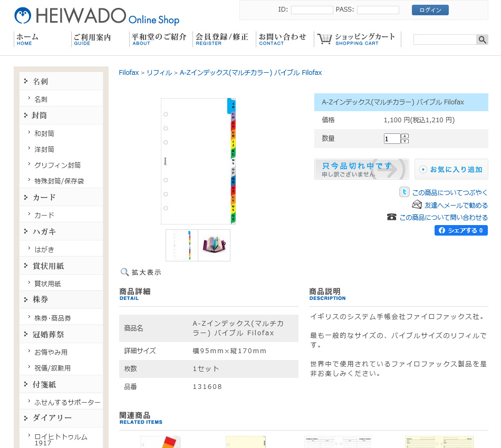Click the envelope mail-to-friend icon
The width and height of the screenshot is (501, 448).
click(x=417, y=204)
